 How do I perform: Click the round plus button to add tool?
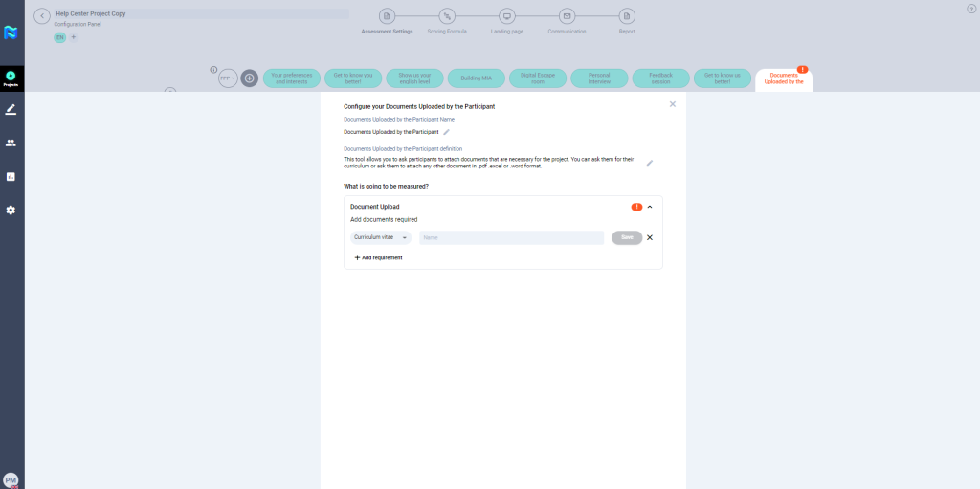(250, 78)
